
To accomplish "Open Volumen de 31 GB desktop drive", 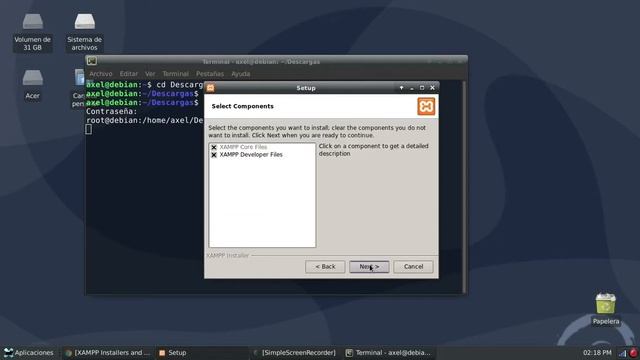I will pyautogui.click(x=32, y=32).
